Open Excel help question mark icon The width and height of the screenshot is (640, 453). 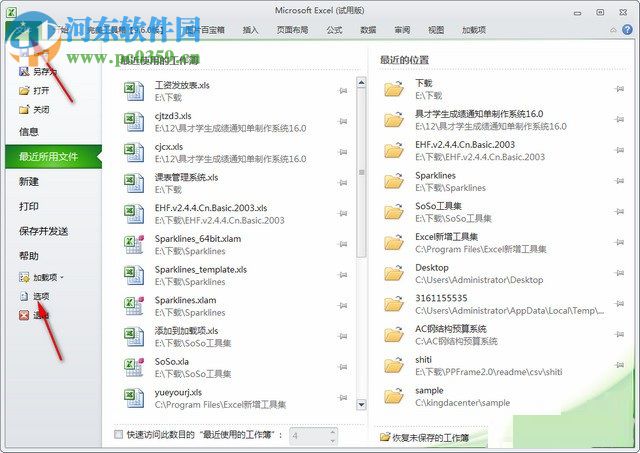point(627,29)
